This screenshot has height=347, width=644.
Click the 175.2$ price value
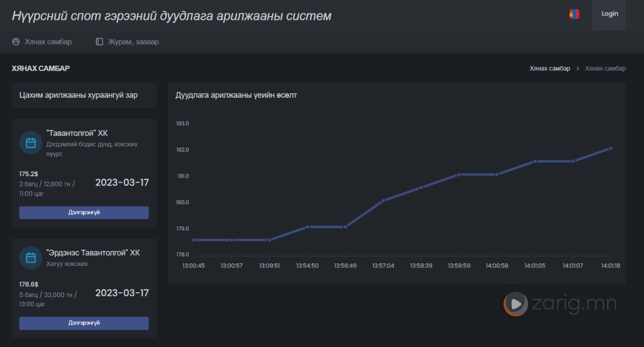click(28, 174)
